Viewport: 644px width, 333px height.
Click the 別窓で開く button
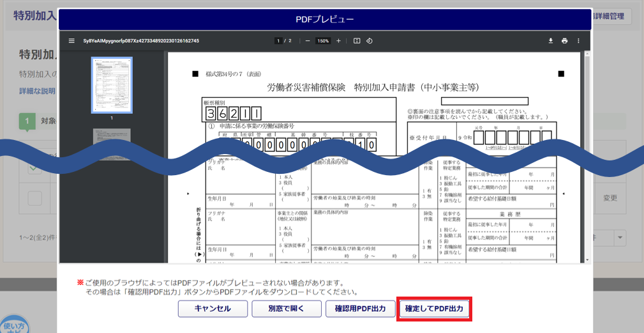coord(283,309)
